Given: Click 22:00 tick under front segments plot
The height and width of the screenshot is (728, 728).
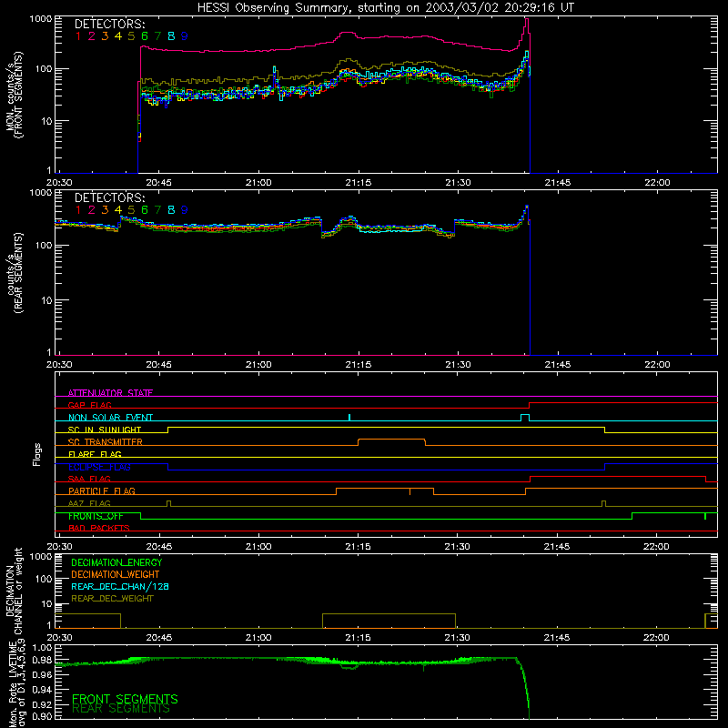Looking at the screenshot, I should click(657, 183).
